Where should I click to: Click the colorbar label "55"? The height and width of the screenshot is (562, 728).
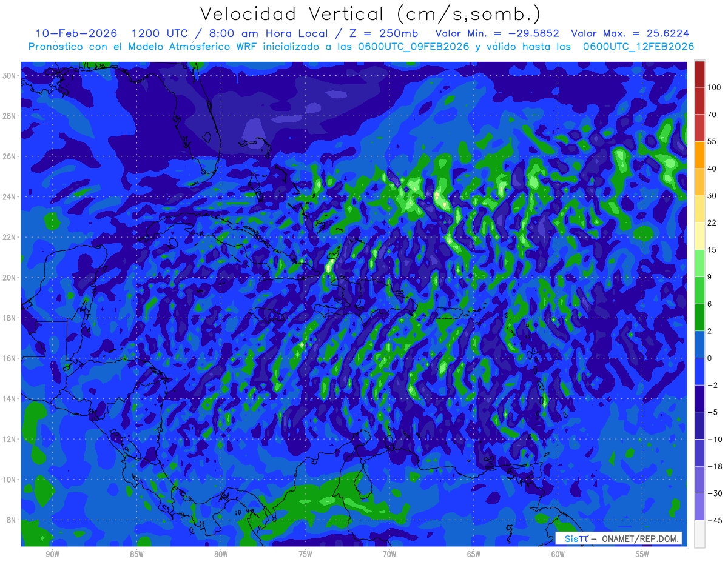tap(712, 141)
